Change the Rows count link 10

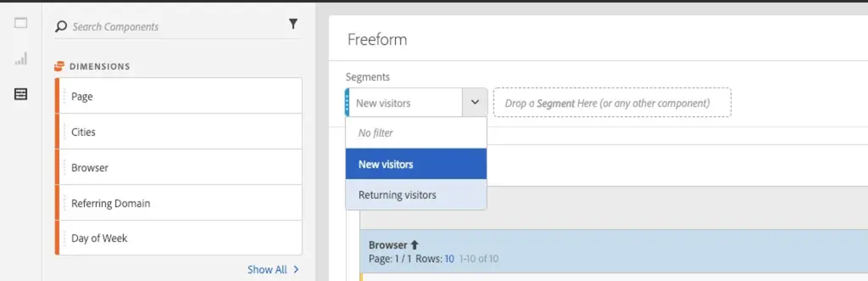449,259
